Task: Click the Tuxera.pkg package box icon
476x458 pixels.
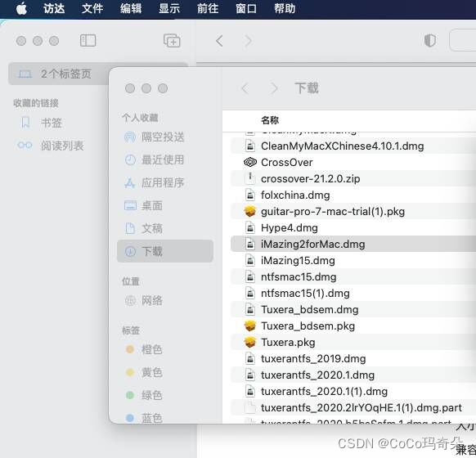Action: 250,343
